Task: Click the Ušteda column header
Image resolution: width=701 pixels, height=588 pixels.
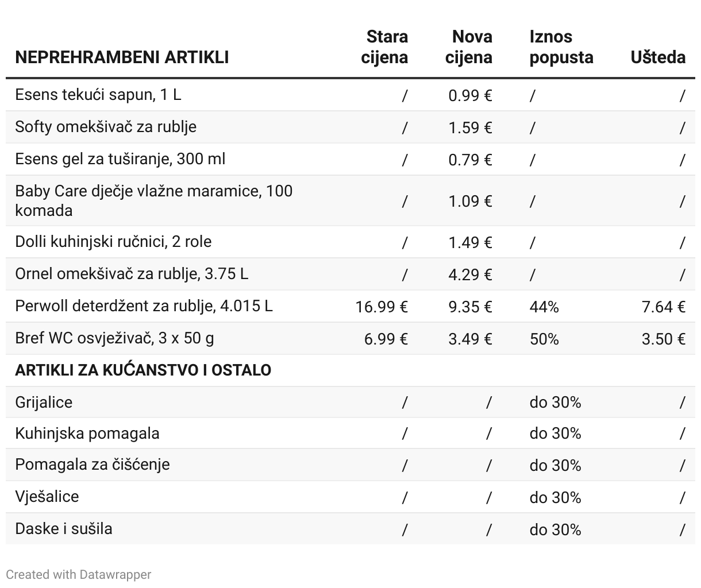Action: (x=658, y=57)
